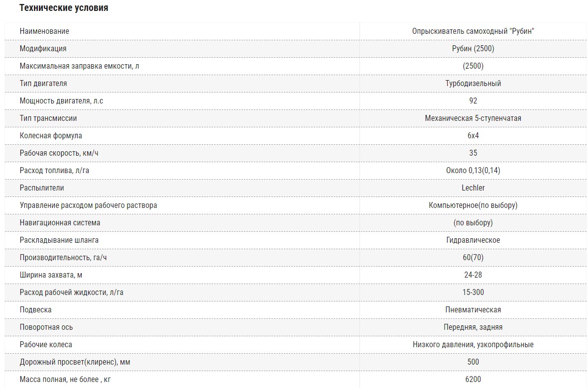Select the Турбодизельный engine type value
The image size is (588, 388).
pos(473,83)
